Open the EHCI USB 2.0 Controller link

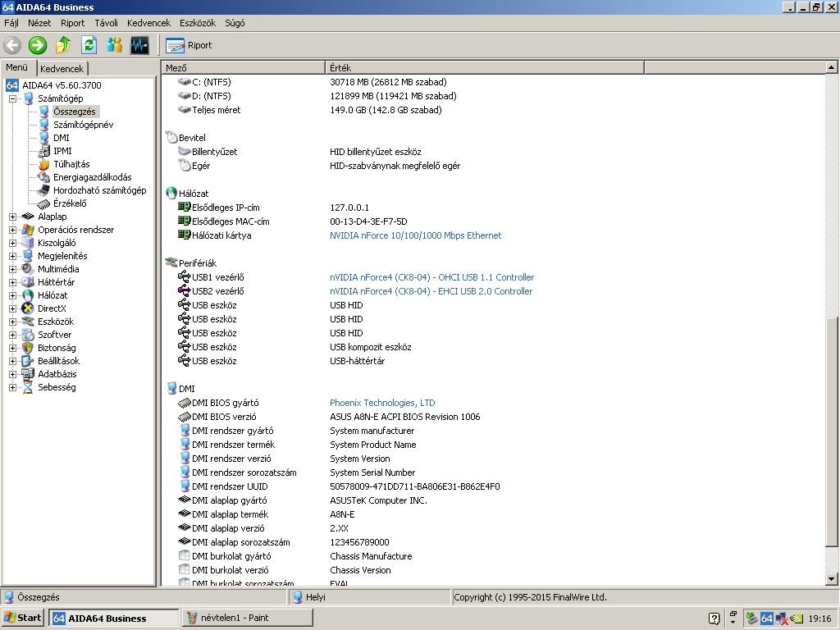[431, 291]
